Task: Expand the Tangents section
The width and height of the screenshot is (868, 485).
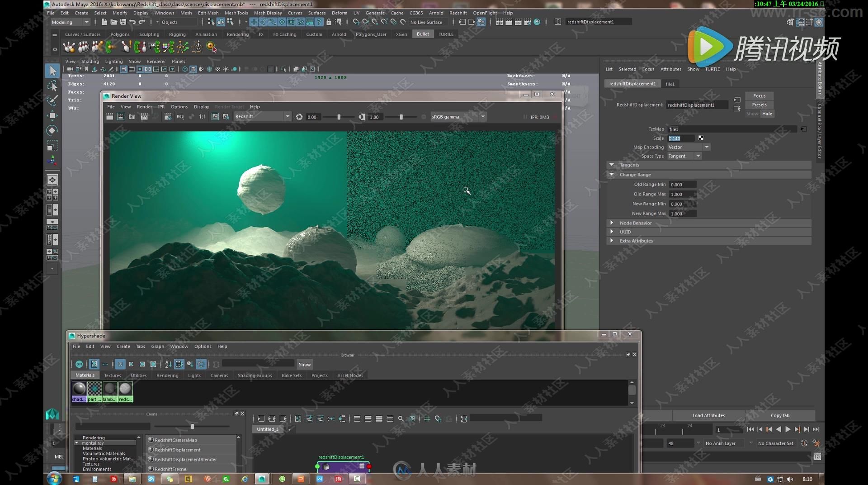Action: click(x=708, y=165)
